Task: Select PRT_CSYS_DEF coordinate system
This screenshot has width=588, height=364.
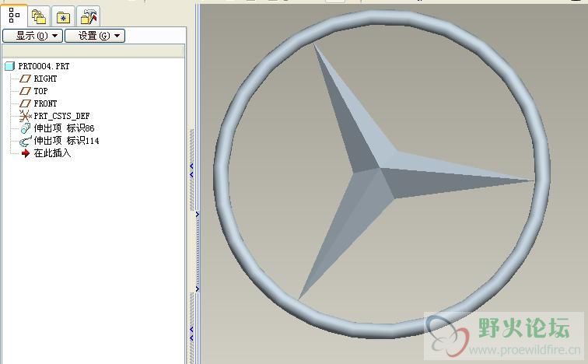Action: point(61,116)
